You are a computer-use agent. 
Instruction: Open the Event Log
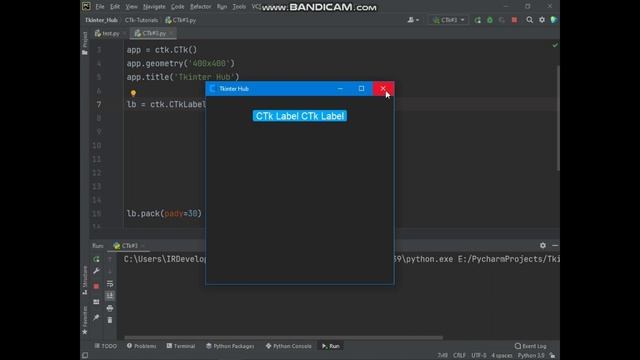[x=531, y=346]
